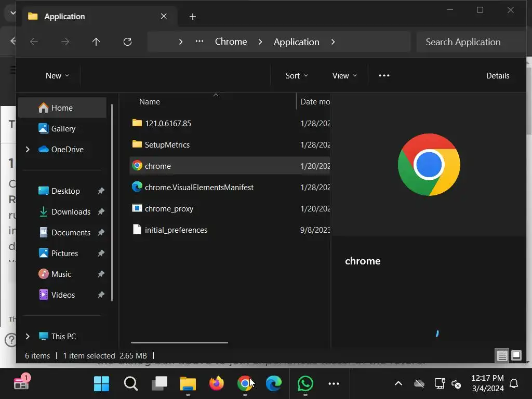Open Home in the navigation pane

point(62,108)
